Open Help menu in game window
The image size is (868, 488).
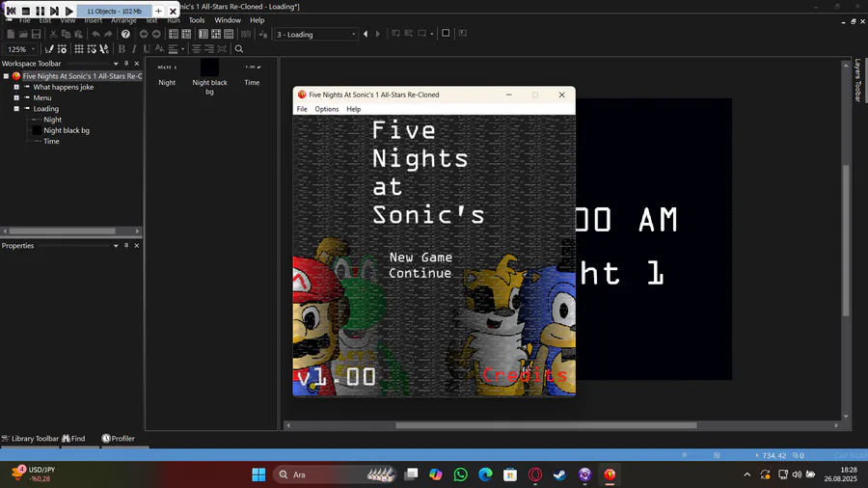pos(353,109)
